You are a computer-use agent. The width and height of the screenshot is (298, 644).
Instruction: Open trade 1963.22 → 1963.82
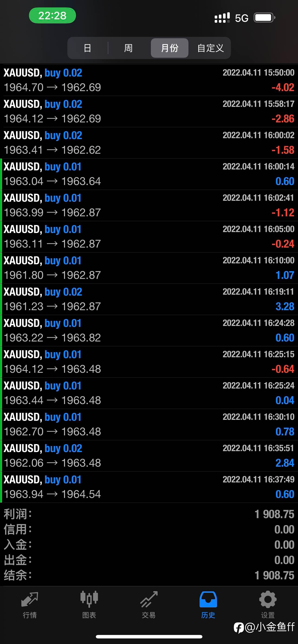149,331
